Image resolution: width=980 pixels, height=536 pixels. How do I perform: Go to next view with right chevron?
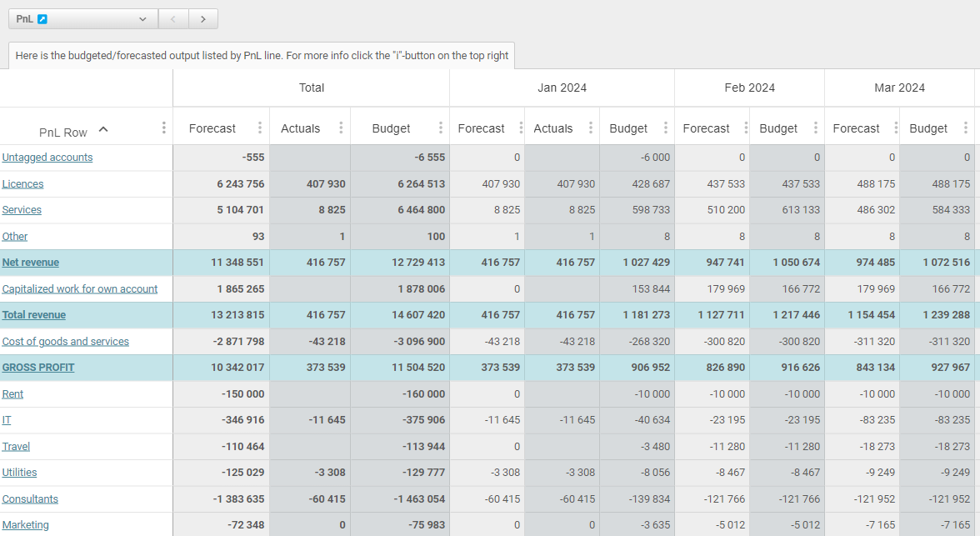[x=203, y=19]
